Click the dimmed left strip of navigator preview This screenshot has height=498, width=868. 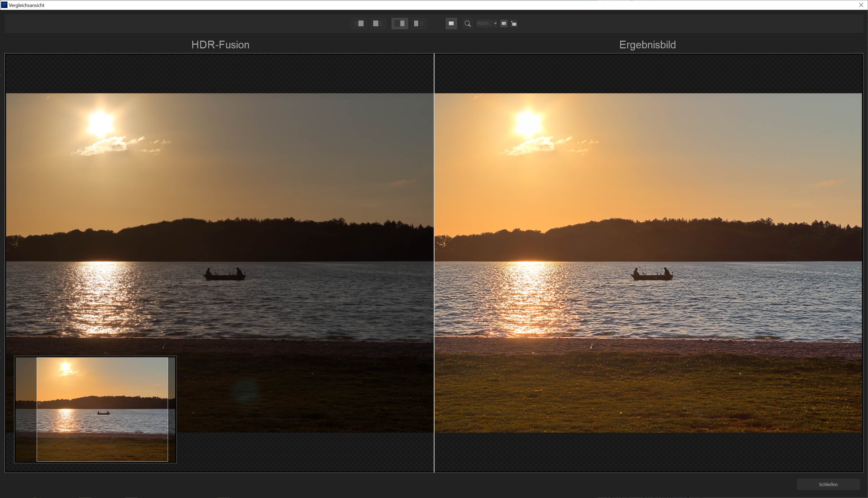pos(26,410)
